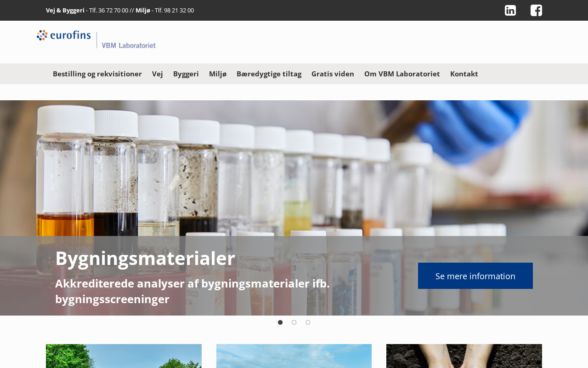588x368 pixels.
Task: Click the Akkrediterede analyser subtitle text
Action: point(192,291)
